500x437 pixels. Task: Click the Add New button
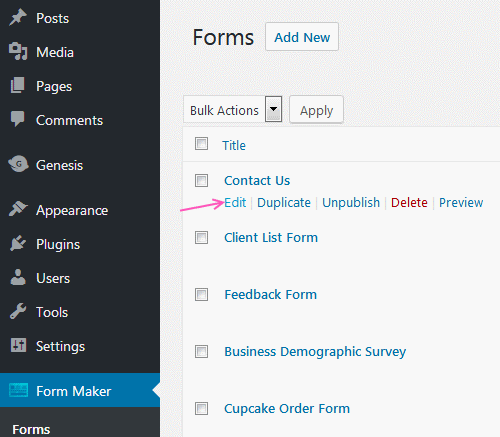[302, 37]
